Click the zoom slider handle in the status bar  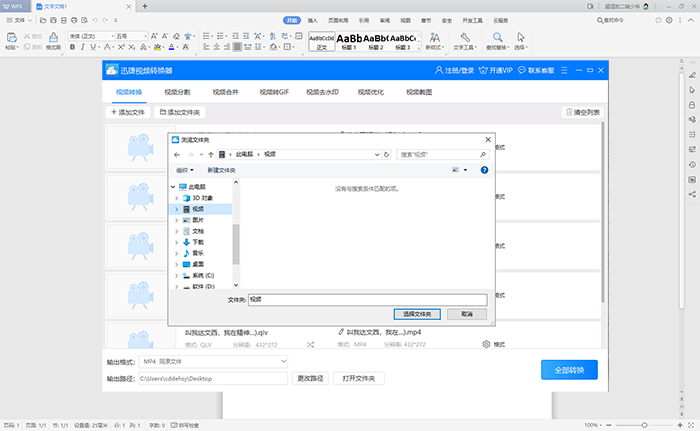[644, 425]
